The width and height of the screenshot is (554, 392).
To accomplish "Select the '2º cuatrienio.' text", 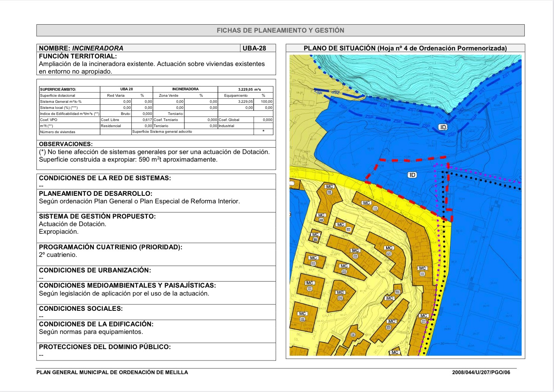I will pos(58,255).
